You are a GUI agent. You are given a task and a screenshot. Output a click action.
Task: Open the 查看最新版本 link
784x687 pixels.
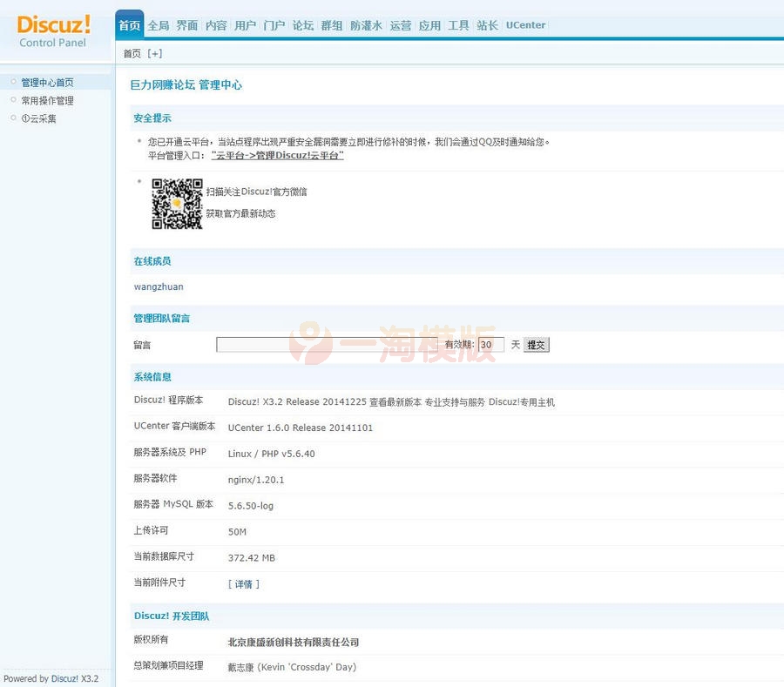coord(395,401)
